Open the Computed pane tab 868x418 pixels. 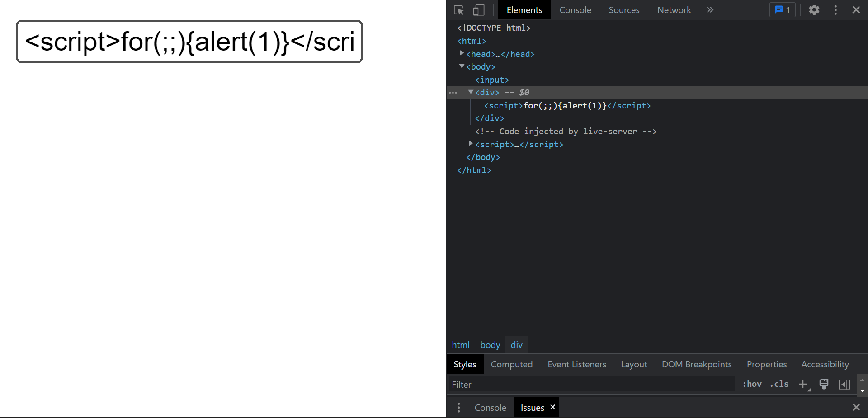pyautogui.click(x=512, y=364)
